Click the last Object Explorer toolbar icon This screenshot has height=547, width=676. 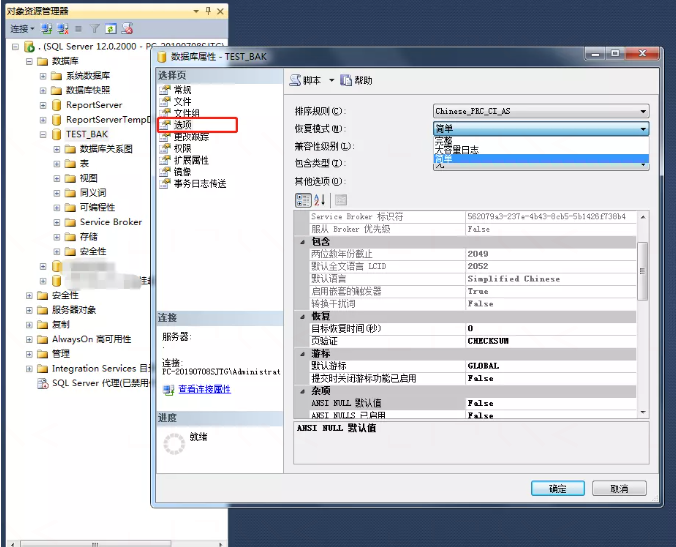(127, 29)
